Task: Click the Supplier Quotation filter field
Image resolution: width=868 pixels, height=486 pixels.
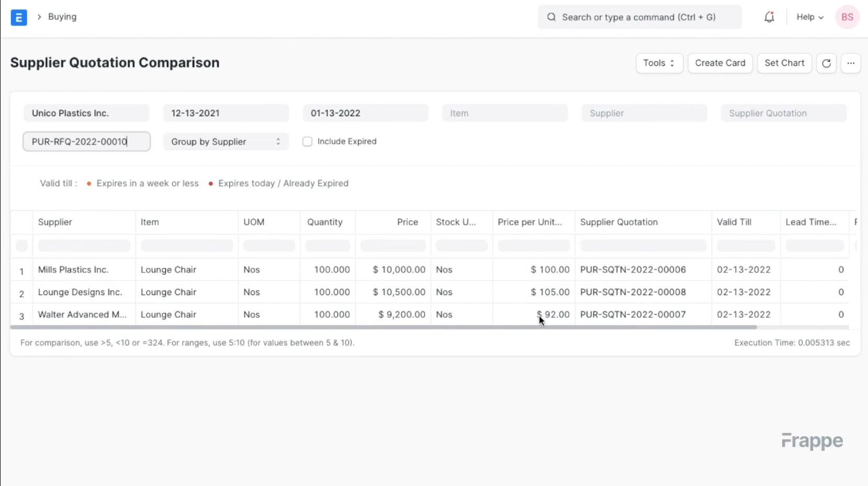Action: click(x=784, y=113)
